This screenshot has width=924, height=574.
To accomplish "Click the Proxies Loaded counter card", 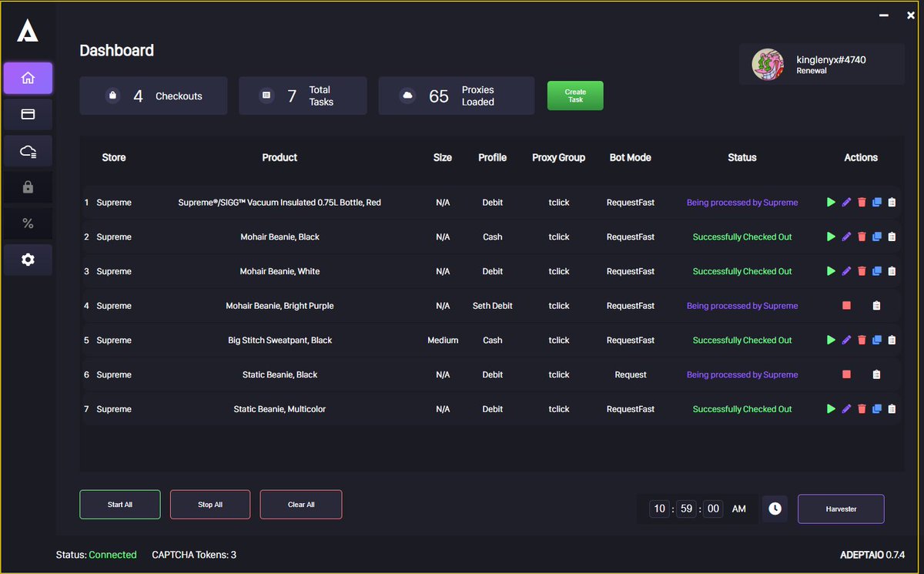I will pos(456,96).
